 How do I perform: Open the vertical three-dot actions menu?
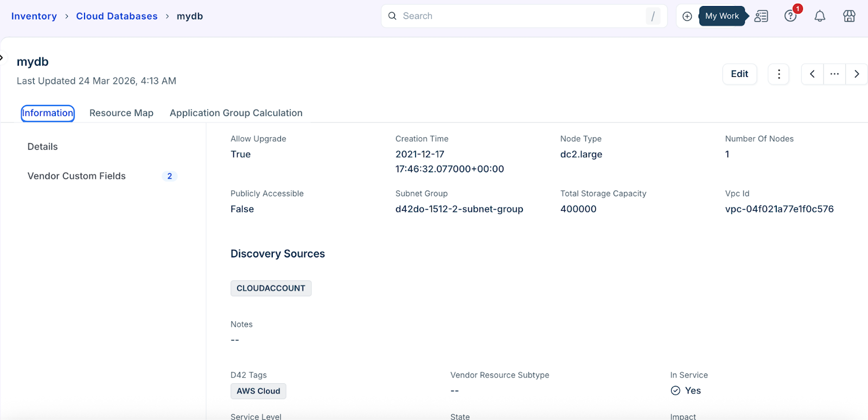(778, 74)
